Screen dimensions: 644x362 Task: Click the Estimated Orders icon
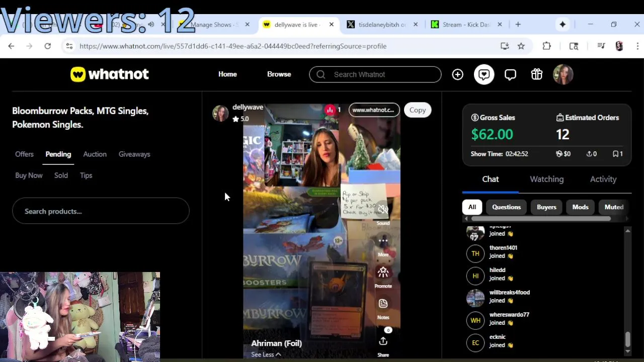click(x=560, y=118)
